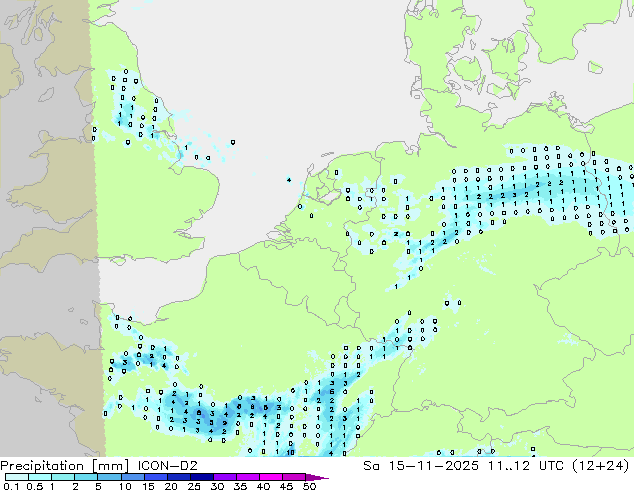Image resolution: width=634 pixels, height=490 pixels.
Task: Click the '50' legend scale label
Action: pyautogui.click(x=310, y=486)
